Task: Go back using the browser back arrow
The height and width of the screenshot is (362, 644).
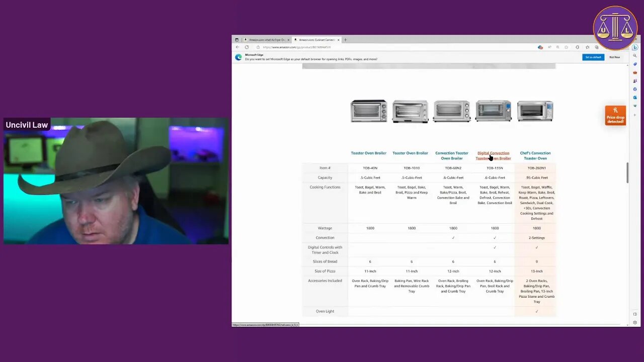Action: [x=237, y=47]
